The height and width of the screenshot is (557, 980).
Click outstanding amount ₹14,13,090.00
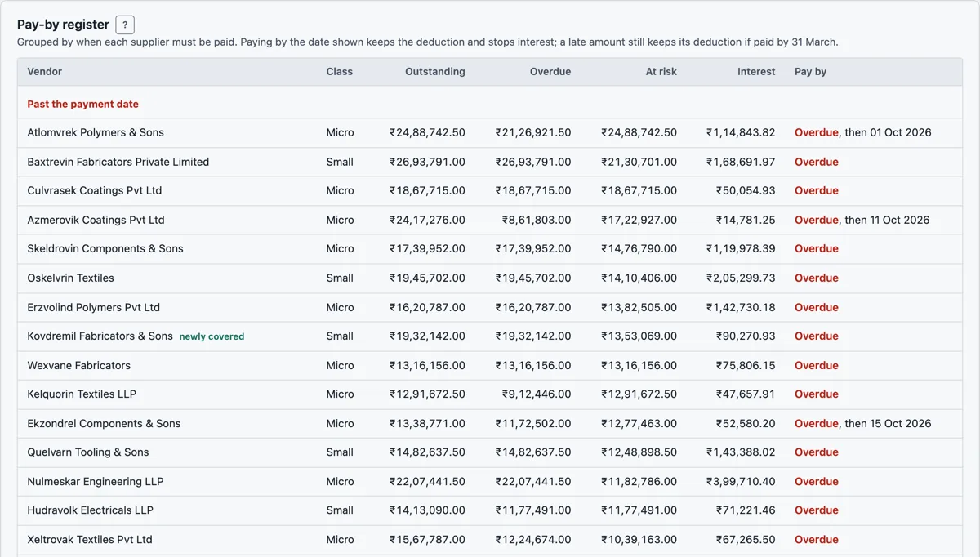coord(427,510)
